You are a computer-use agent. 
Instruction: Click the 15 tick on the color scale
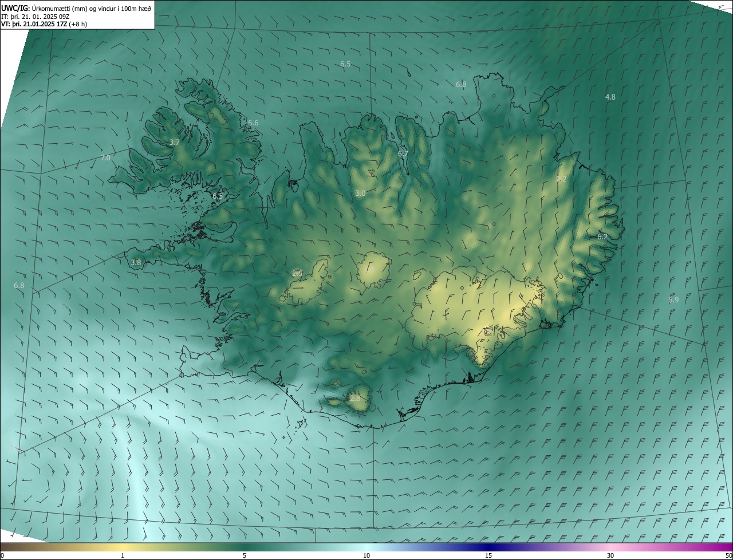tap(488, 555)
